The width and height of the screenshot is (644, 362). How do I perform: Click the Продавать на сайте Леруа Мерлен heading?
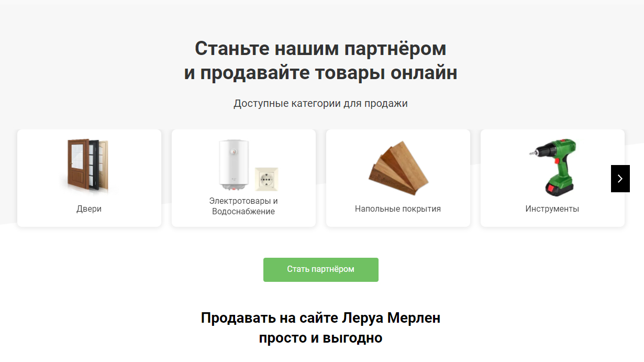tap(320, 318)
